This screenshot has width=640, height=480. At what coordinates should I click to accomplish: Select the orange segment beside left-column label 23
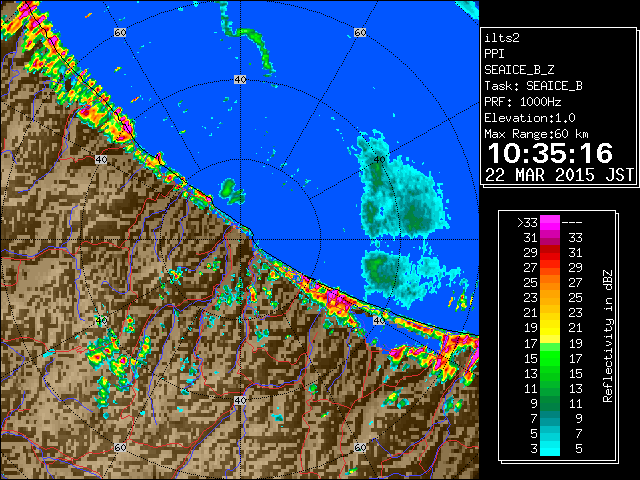550,298
